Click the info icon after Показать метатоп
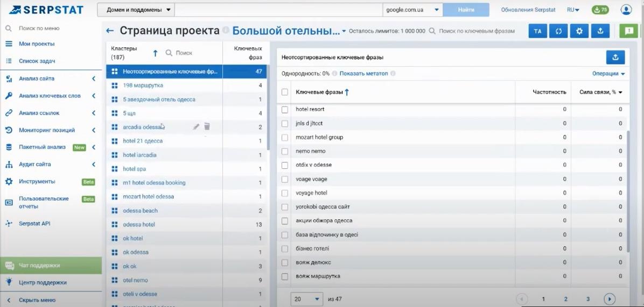The width and height of the screenshot is (644, 307). 393,74
